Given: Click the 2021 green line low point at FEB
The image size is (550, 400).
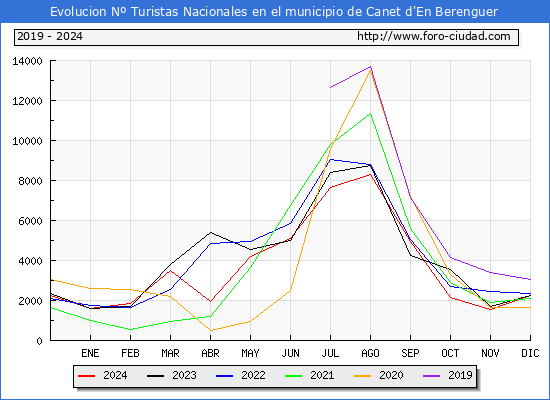Looking at the screenshot, I should 130,329.
